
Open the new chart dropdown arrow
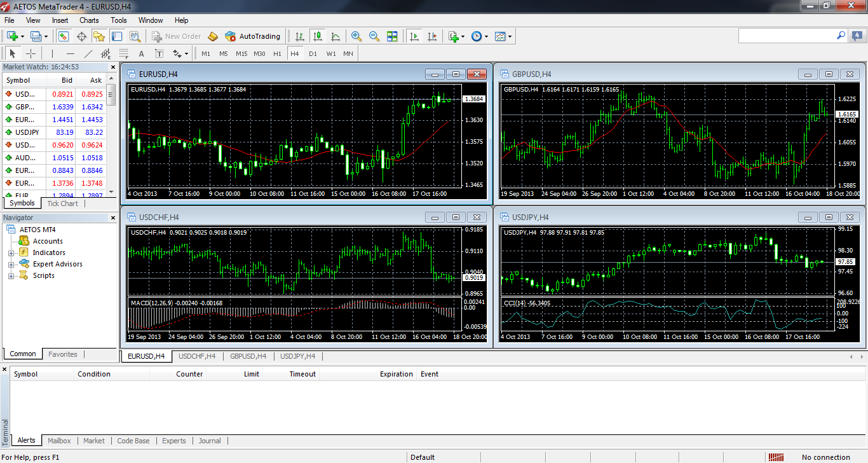tap(22, 36)
